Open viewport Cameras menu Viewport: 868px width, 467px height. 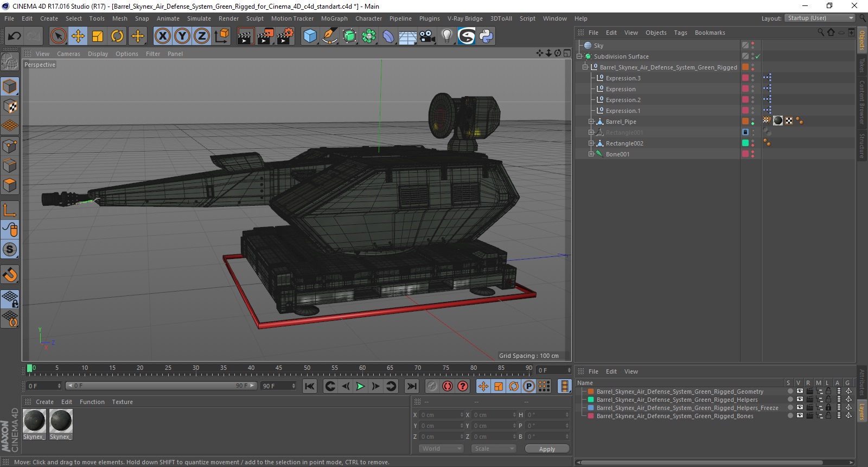pyautogui.click(x=68, y=54)
